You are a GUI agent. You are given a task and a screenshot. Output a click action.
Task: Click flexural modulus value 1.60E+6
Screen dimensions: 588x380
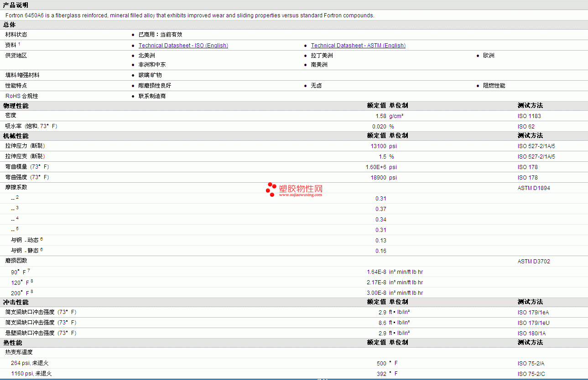click(x=376, y=167)
